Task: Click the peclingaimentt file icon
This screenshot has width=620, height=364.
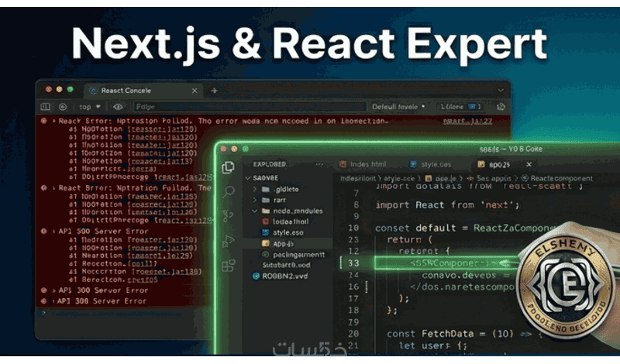Action: [x=265, y=255]
